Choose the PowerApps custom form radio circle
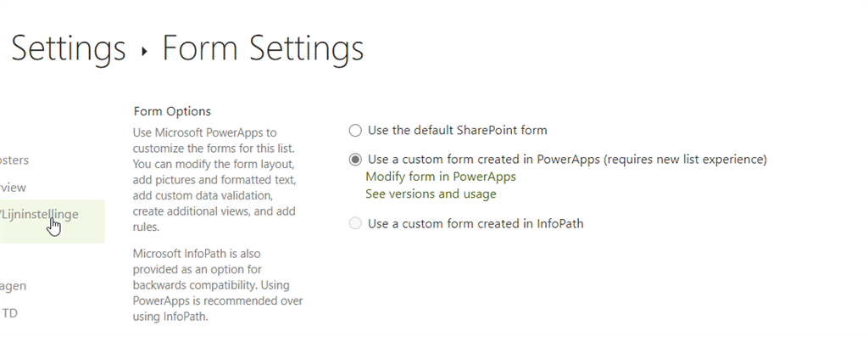 (355, 160)
